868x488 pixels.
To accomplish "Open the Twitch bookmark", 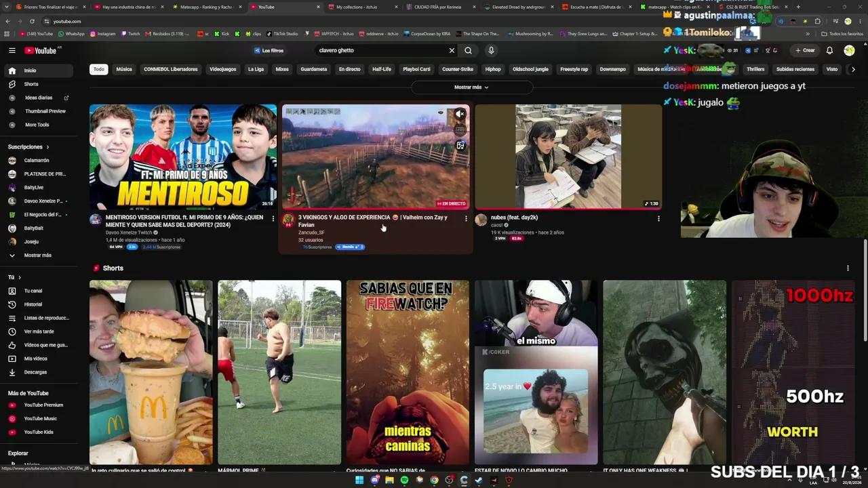I will tap(130, 33).
